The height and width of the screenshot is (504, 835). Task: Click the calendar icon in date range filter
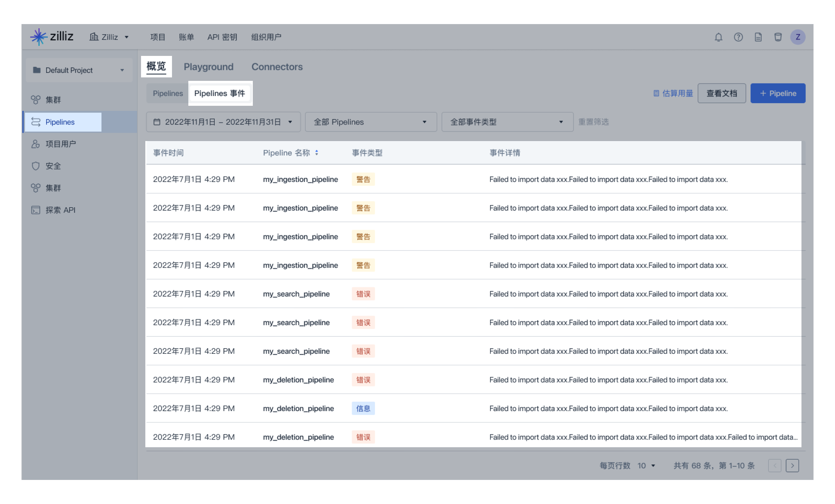click(157, 122)
